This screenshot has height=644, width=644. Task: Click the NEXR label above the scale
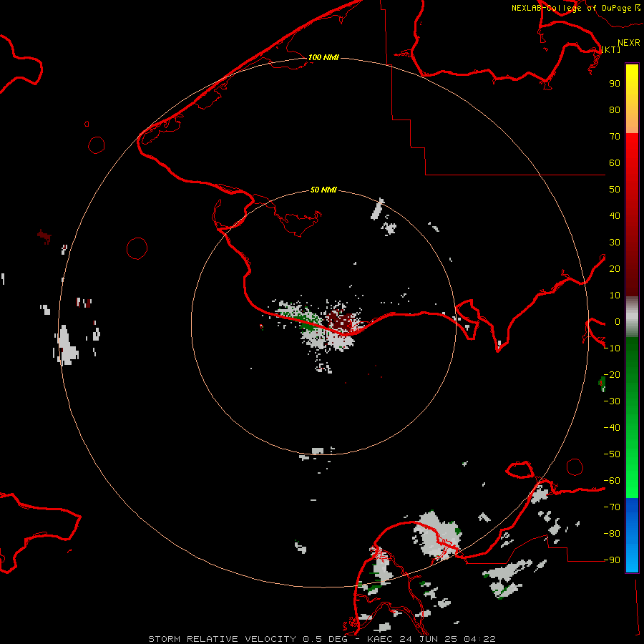pyautogui.click(x=629, y=43)
